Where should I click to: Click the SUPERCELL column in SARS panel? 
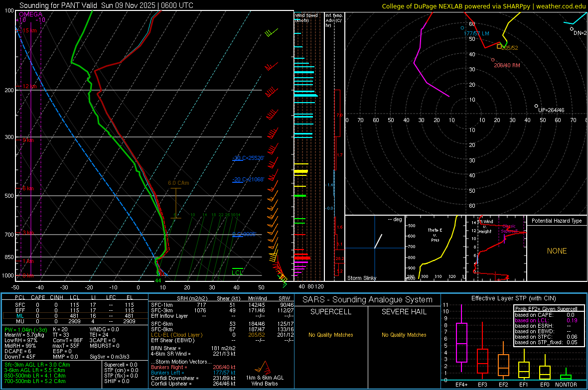click(x=331, y=312)
